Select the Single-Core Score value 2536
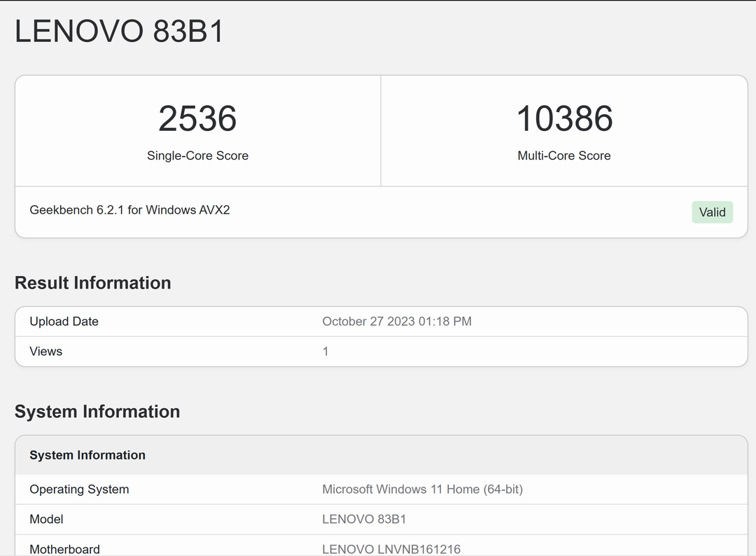Screen dimensions: 756x556 pyautogui.click(x=198, y=118)
